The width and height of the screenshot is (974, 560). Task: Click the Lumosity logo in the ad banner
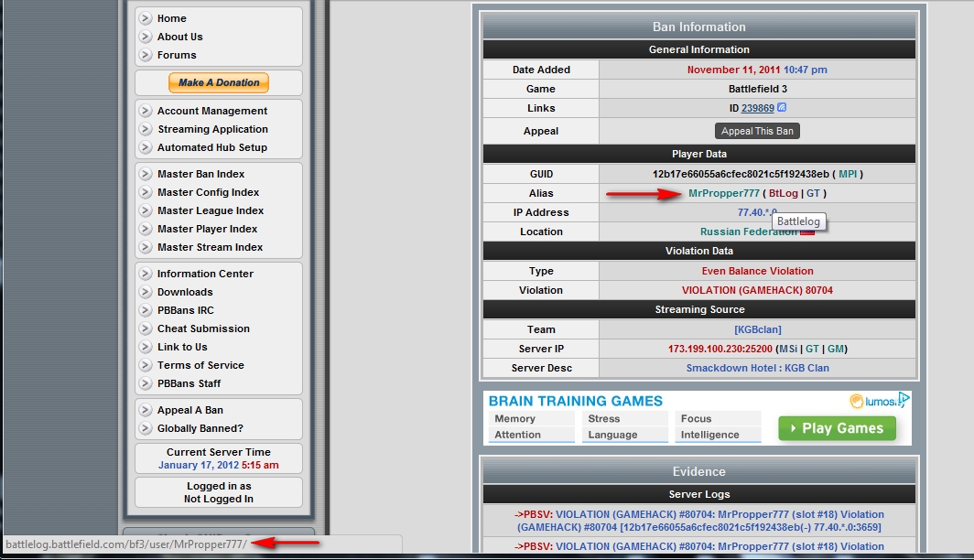click(x=872, y=401)
